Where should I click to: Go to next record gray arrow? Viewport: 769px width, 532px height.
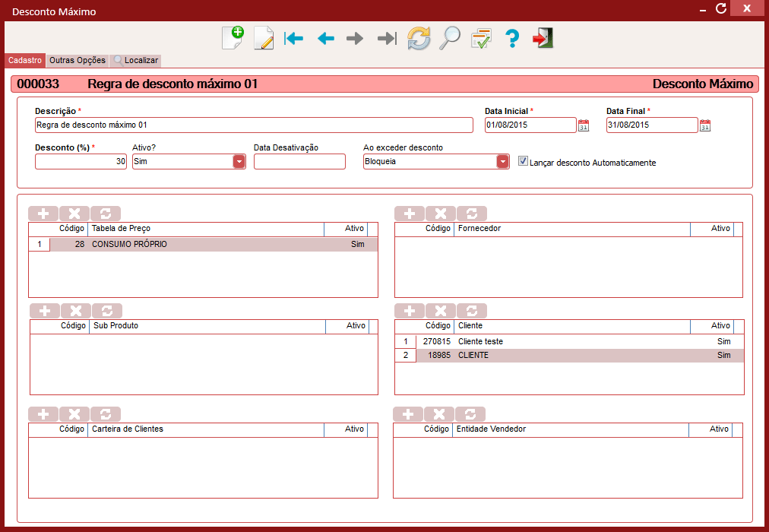click(x=355, y=38)
